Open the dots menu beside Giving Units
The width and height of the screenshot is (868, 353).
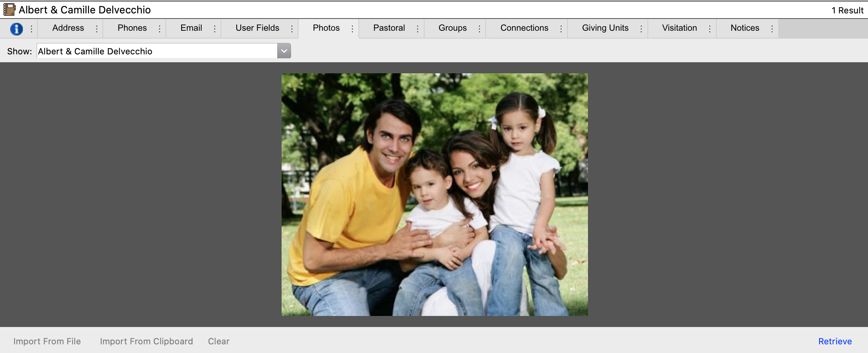641,29
